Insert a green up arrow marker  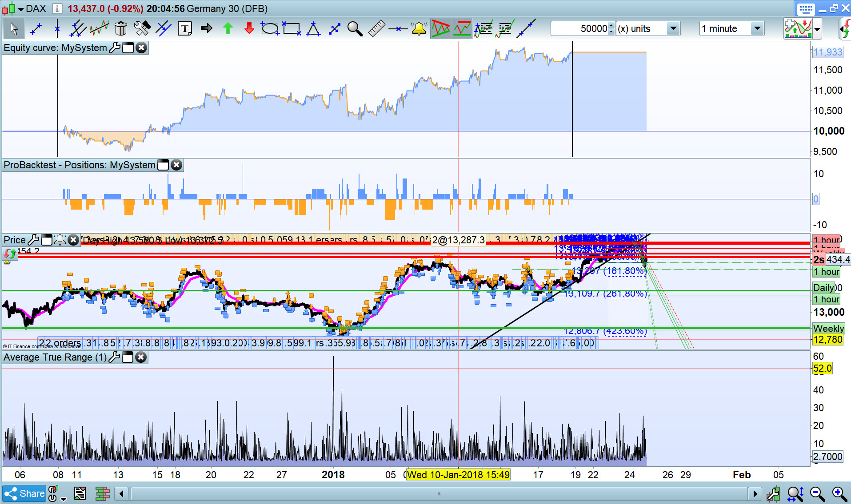pos(228,29)
